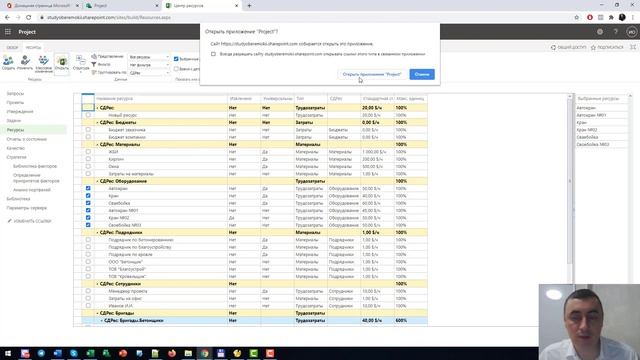The width and height of the screenshot is (640, 360).
Task: Open the Все ресурсы view dropdown
Action: click(x=149, y=57)
